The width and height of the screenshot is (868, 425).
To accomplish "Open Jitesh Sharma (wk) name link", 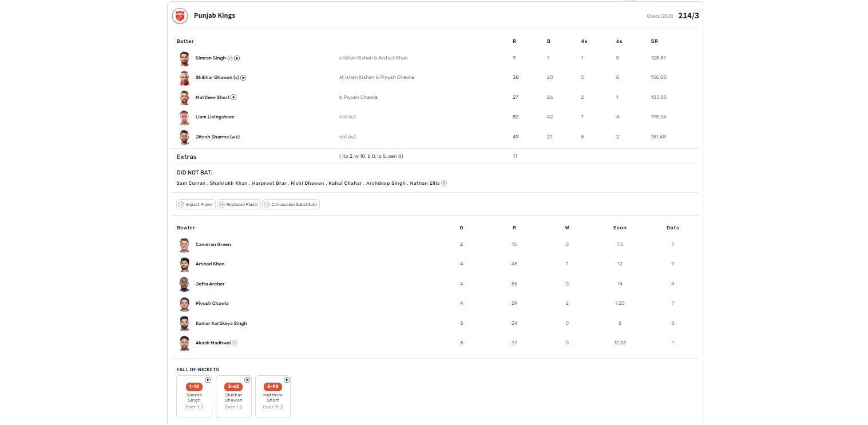I will click(217, 137).
